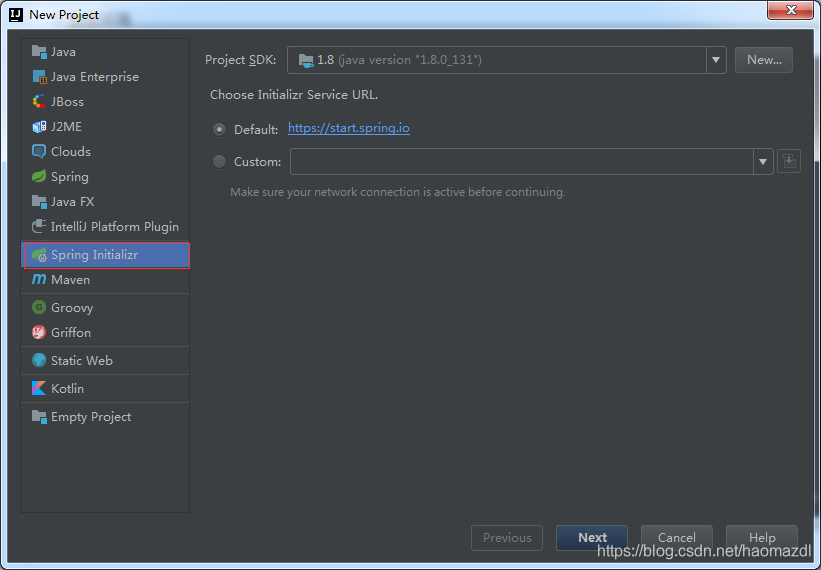Click the Java FX folder icon
Image resolution: width=821 pixels, height=570 pixels.
pyautogui.click(x=39, y=202)
